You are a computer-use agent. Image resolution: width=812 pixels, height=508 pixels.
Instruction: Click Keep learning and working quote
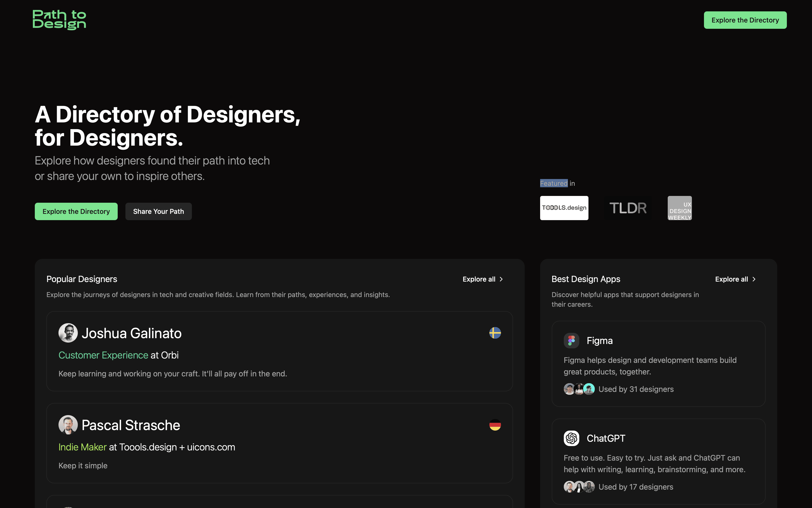[x=173, y=374]
